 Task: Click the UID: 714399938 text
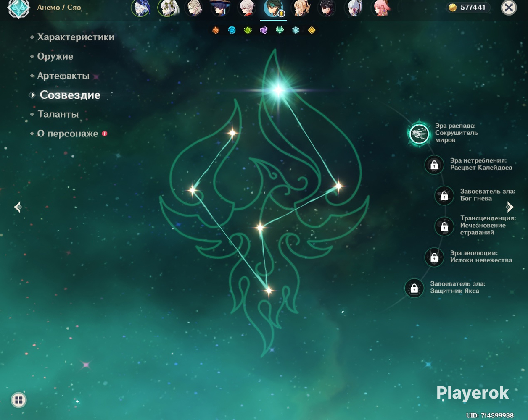(x=490, y=415)
